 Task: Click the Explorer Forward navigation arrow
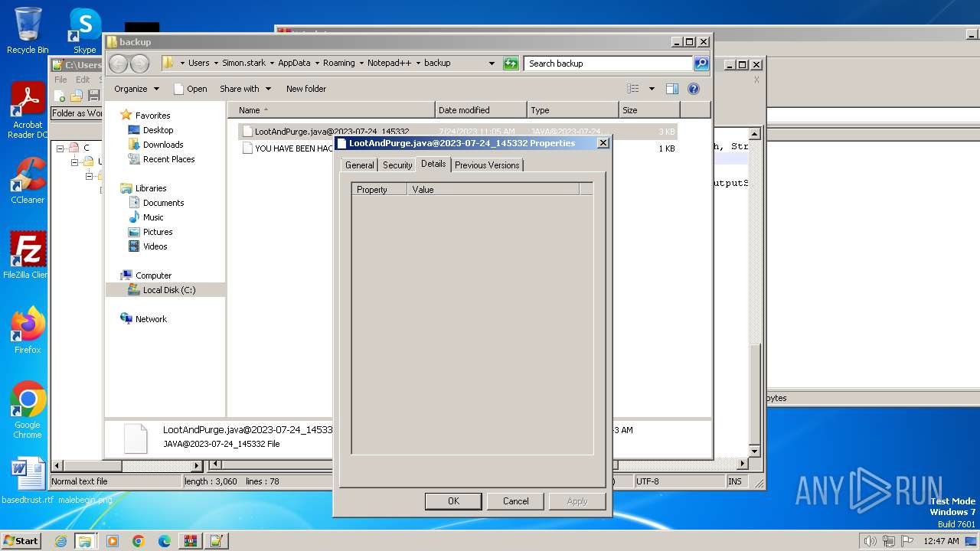(x=139, y=64)
